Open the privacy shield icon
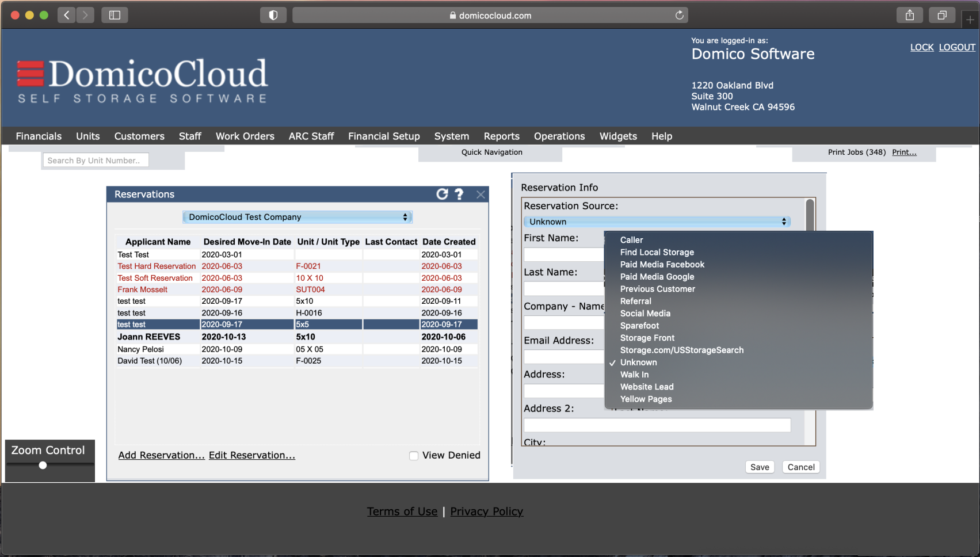This screenshot has width=980, height=557. coord(273,16)
